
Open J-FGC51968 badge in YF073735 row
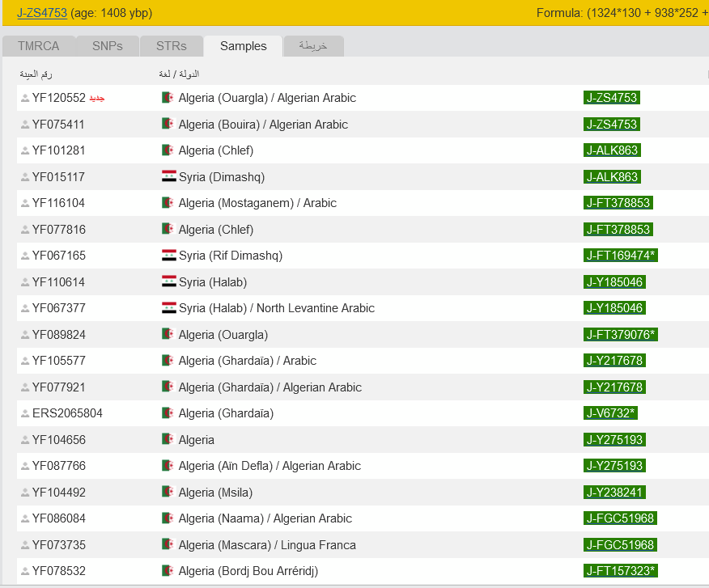(x=620, y=544)
